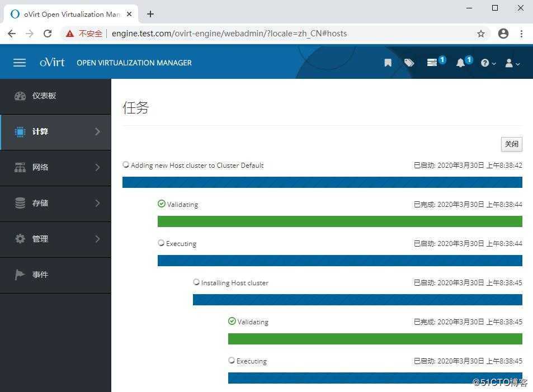The width and height of the screenshot is (533, 392).
Task: Open the notifications bell icon
Action: (x=460, y=63)
